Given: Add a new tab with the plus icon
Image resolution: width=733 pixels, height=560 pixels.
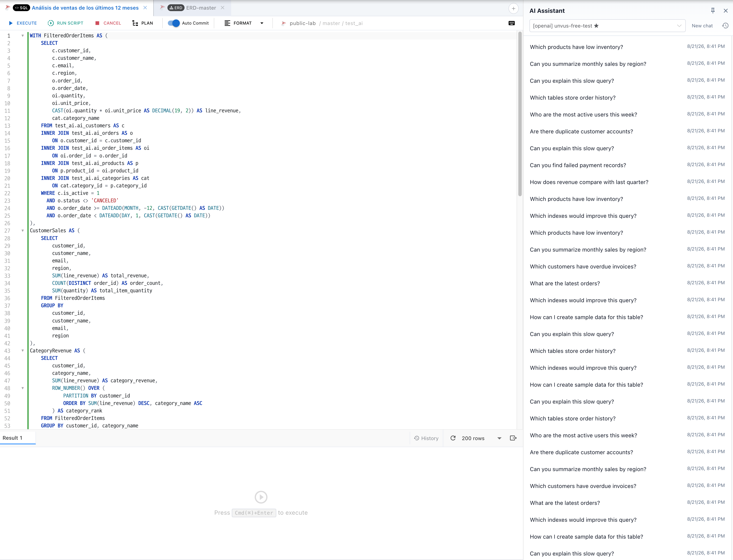Looking at the screenshot, I should pyautogui.click(x=514, y=9).
